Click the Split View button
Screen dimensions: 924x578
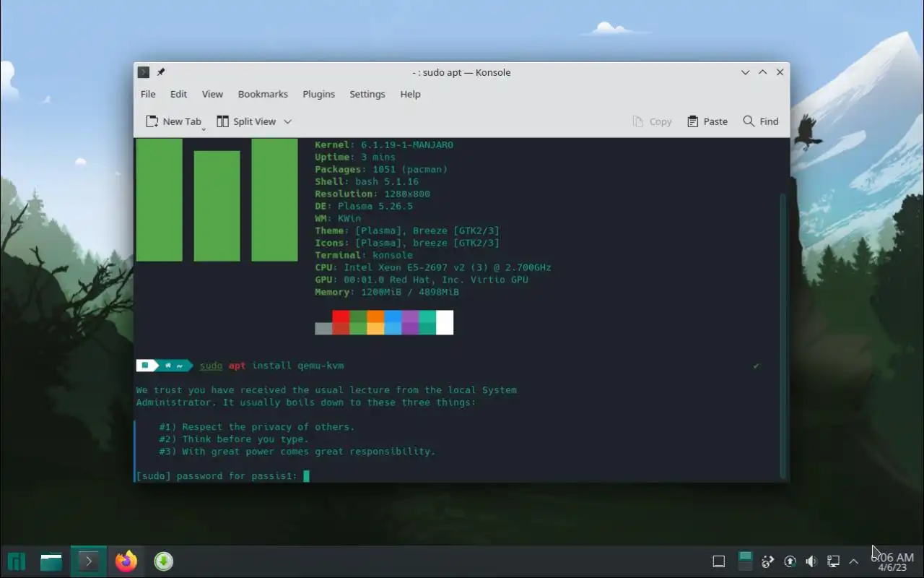point(246,121)
